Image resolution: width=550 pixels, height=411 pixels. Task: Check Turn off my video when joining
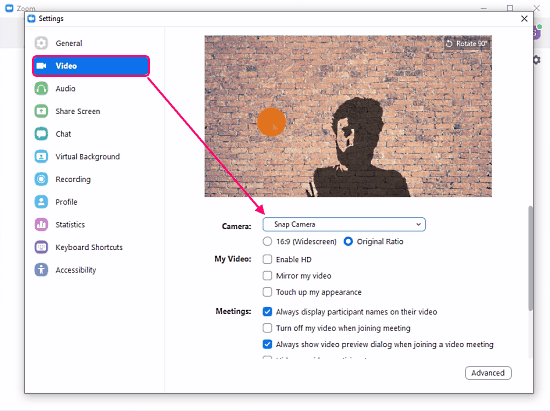(x=267, y=328)
